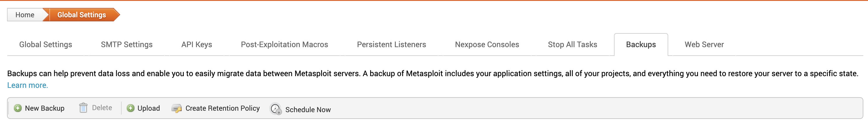
Task: Click the Create Retention Policy label
Action: [223, 108]
